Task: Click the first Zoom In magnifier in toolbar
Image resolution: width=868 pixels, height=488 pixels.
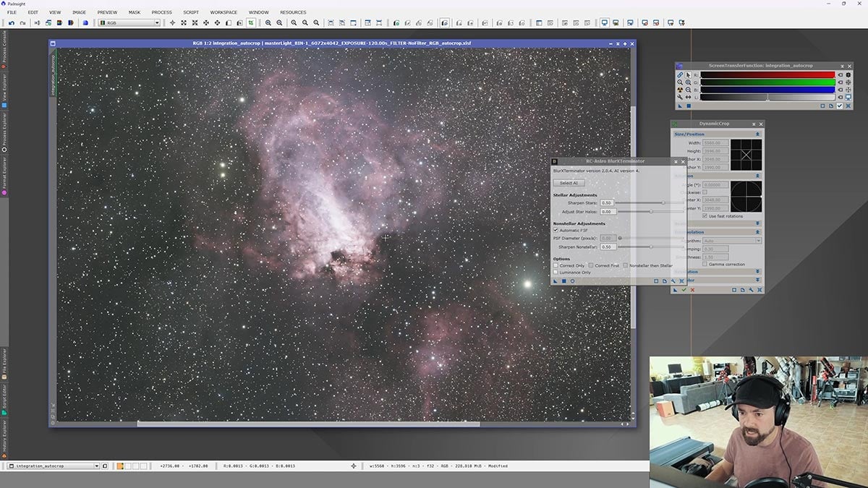Action: pos(268,23)
